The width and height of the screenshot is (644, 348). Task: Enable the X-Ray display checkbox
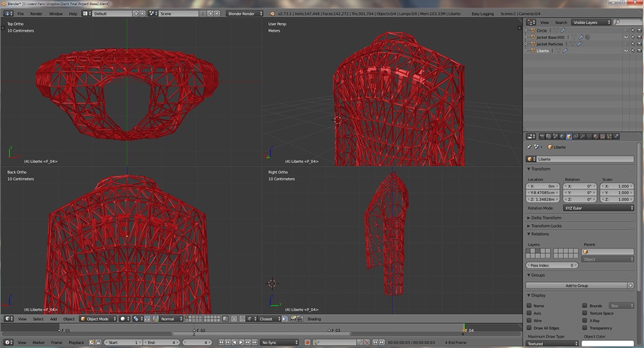click(x=585, y=321)
